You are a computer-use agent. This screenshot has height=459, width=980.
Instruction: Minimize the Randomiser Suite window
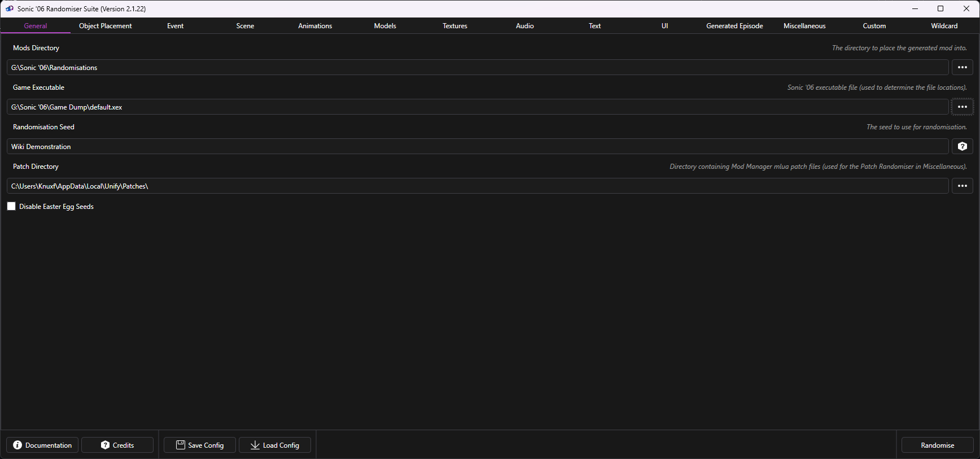pyautogui.click(x=915, y=8)
